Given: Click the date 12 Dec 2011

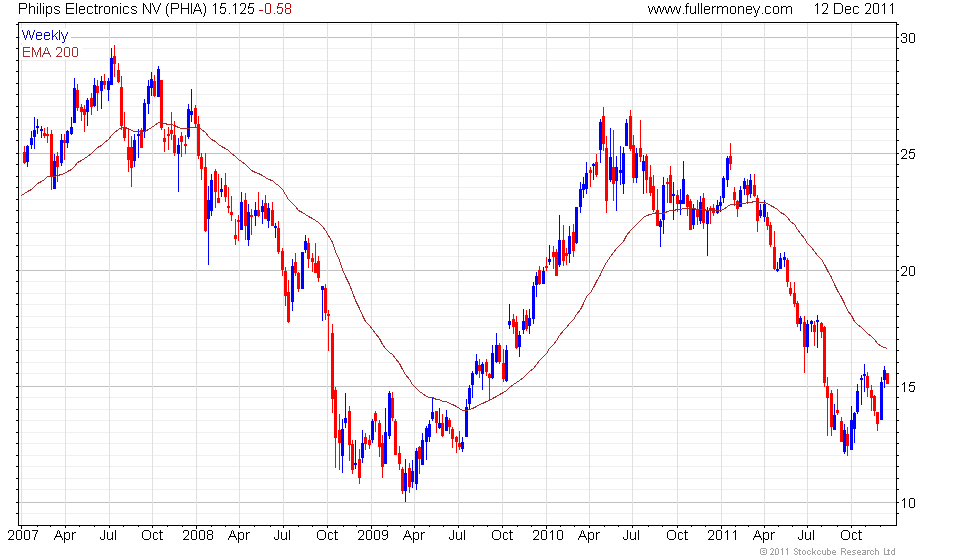Looking at the screenshot, I should pyautogui.click(x=854, y=9).
